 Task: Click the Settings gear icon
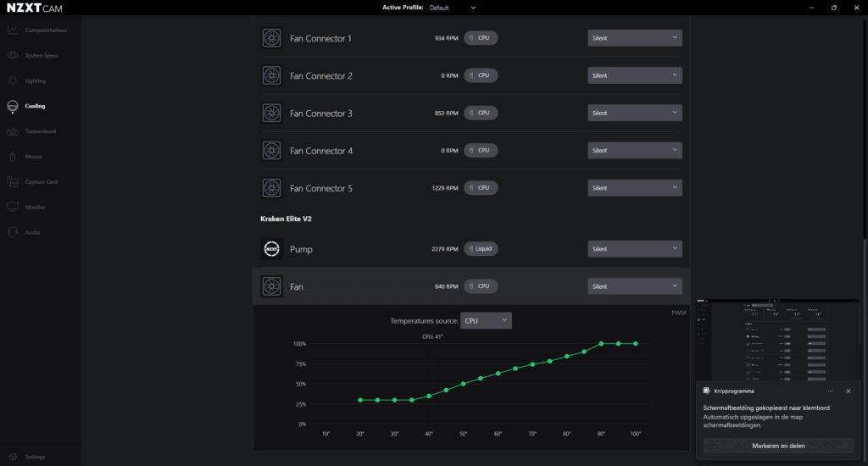coord(13,457)
